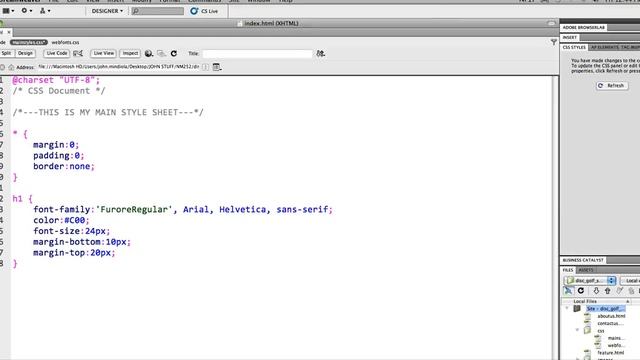This screenshot has height=360, width=640.
Task: Switch to Split view
Action: 7,53
